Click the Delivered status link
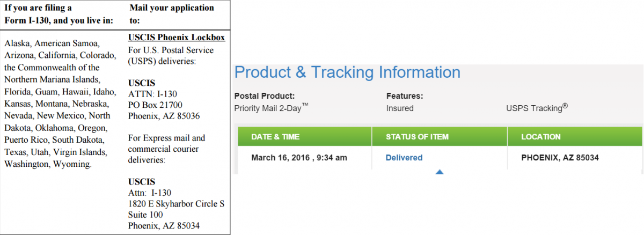This screenshot has height=235, width=644. pyautogui.click(x=404, y=158)
